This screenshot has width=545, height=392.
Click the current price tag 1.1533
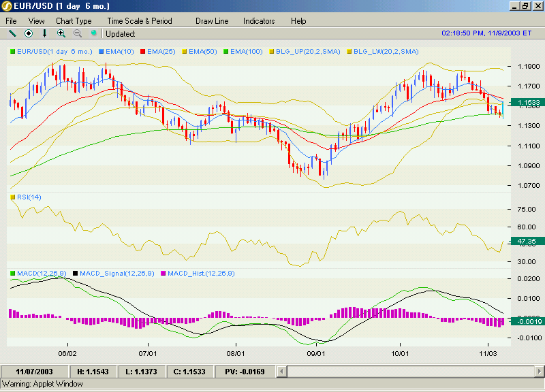527,103
